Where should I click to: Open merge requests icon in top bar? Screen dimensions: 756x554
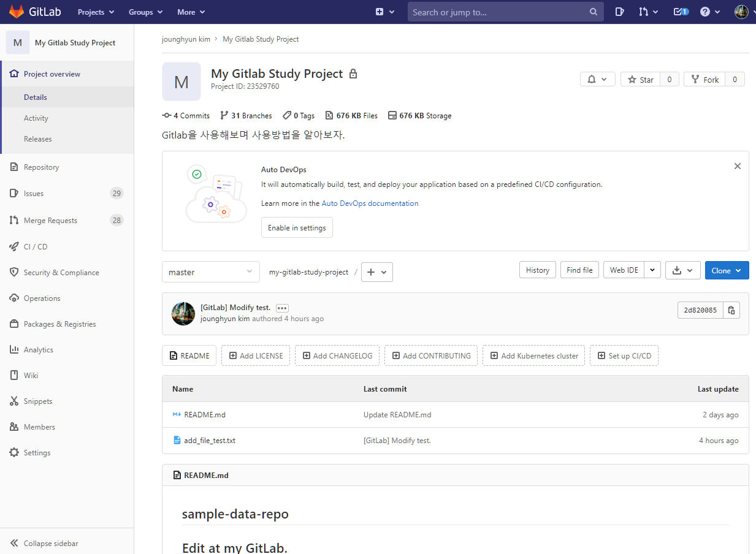pyautogui.click(x=648, y=12)
